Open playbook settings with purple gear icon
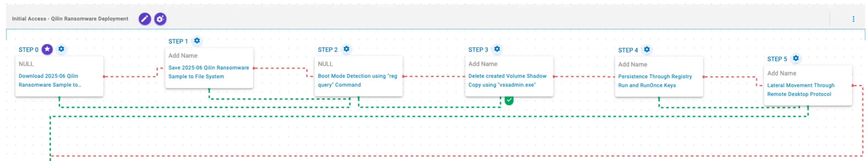The height and width of the screenshot is (161, 868). [x=160, y=19]
